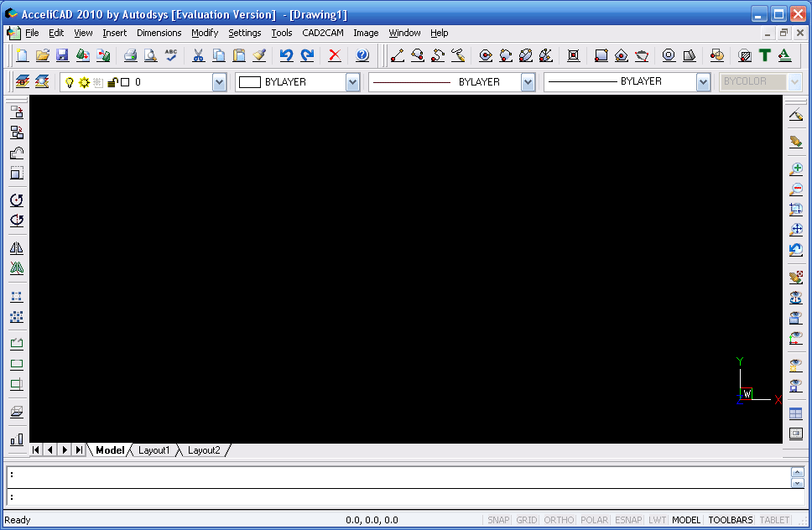Copy selection with the Copy icon
Image resolution: width=812 pixels, height=530 pixels.
[x=219, y=55]
